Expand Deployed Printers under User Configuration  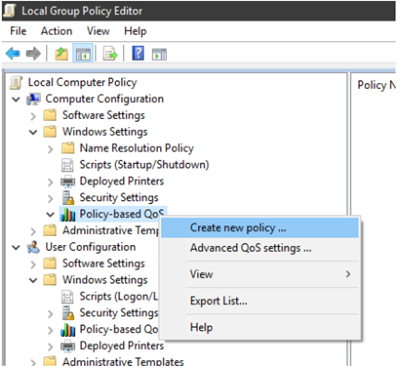click(50, 347)
